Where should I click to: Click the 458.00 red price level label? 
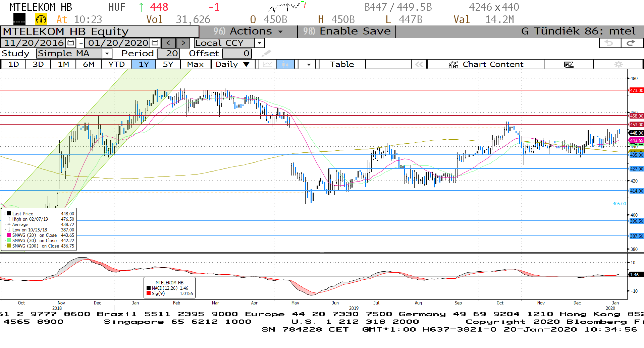636,116
